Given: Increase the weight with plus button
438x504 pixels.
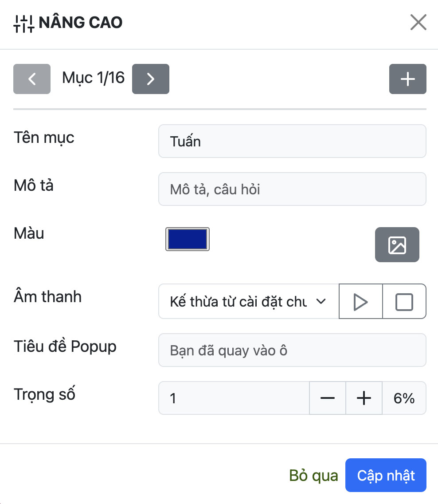Looking at the screenshot, I should point(364,398).
